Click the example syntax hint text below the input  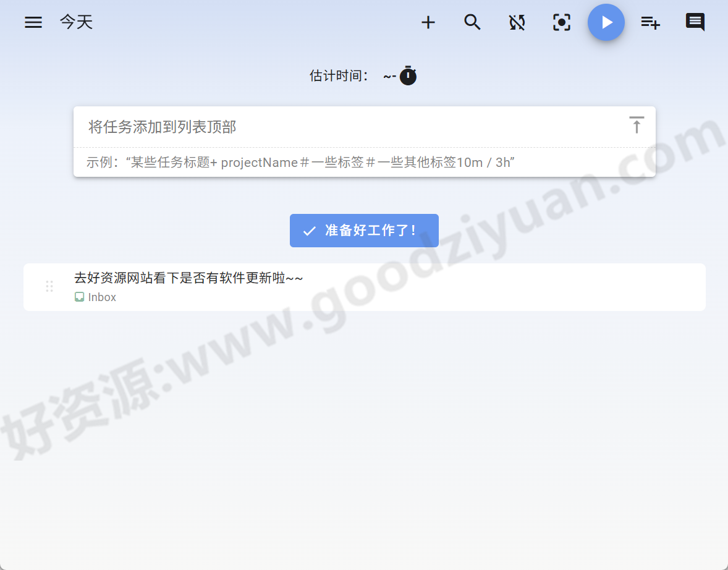pos(301,162)
